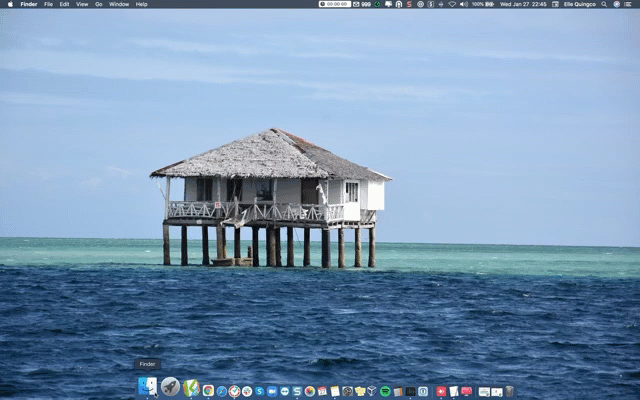
Task: Click the mail 999 counter icon
Action: 362,4
